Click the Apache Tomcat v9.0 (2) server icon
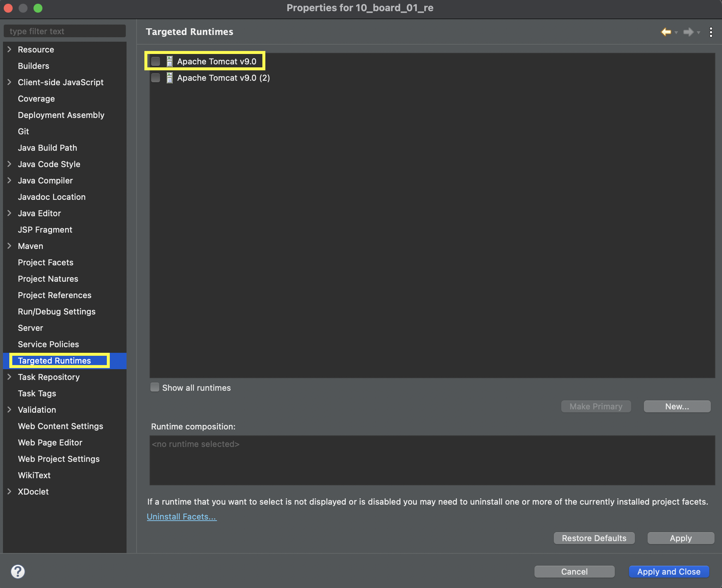Screen dimensions: 722x588 click(169, 78)
